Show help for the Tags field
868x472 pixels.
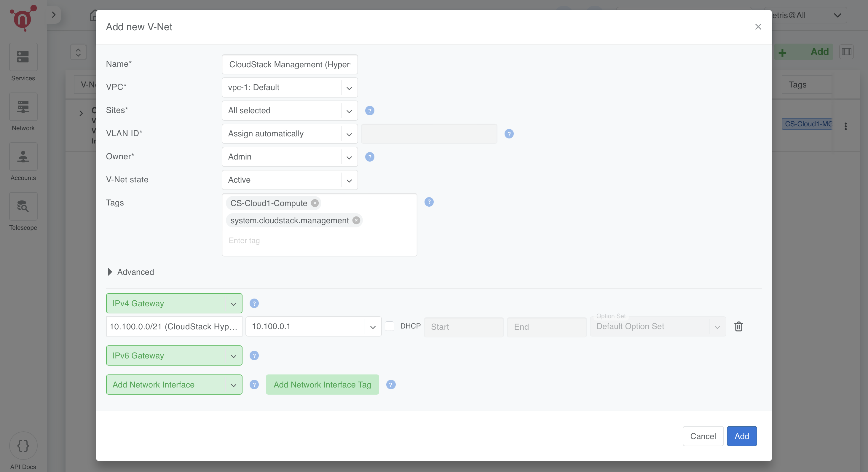[x=429, y=202]
